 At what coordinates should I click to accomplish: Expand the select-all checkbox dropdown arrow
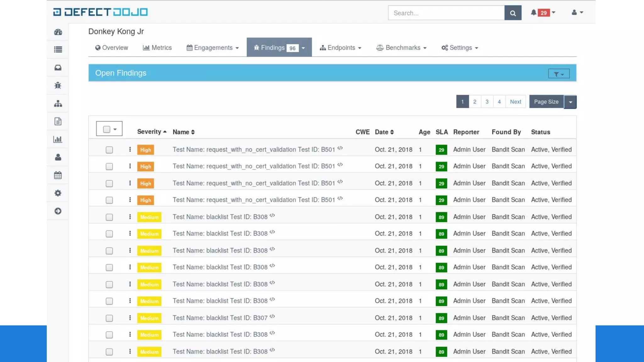point(115,129)
